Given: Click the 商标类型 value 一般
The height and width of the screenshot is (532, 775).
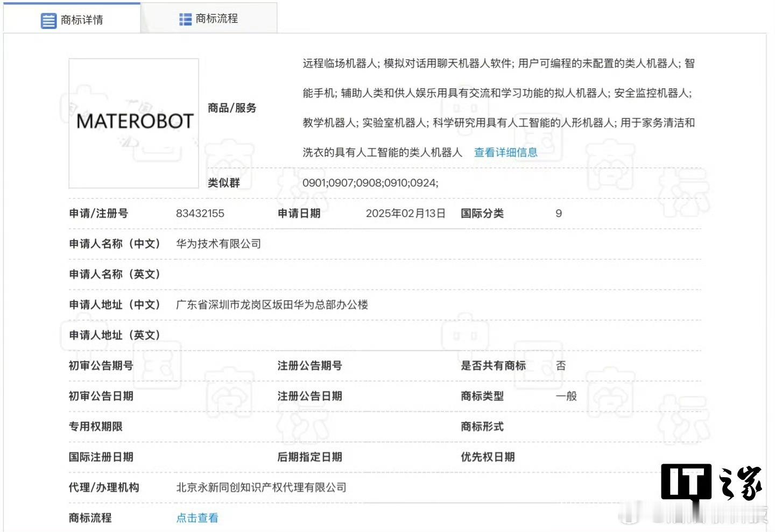Looking at the screenshot, I should 566,396.
